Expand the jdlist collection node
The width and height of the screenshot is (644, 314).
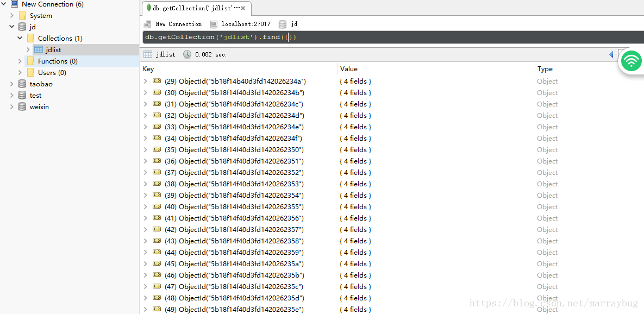(x=28, y=49)
